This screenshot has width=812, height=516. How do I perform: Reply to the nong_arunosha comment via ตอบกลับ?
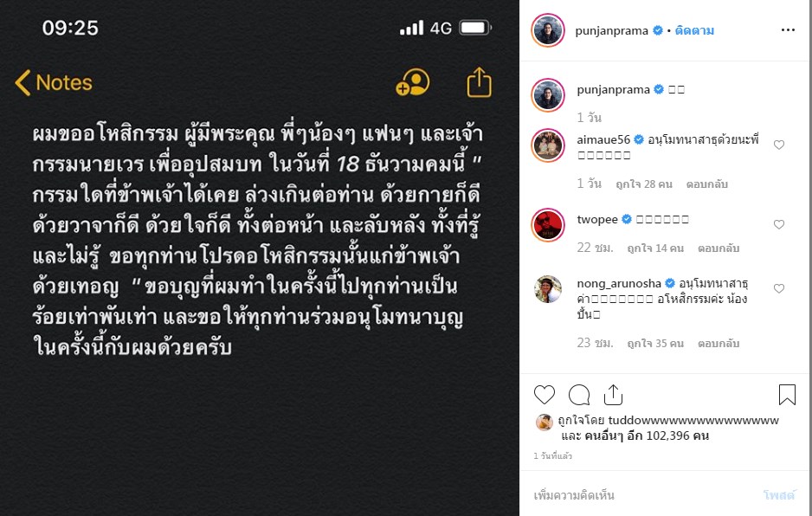pos(719,344)
